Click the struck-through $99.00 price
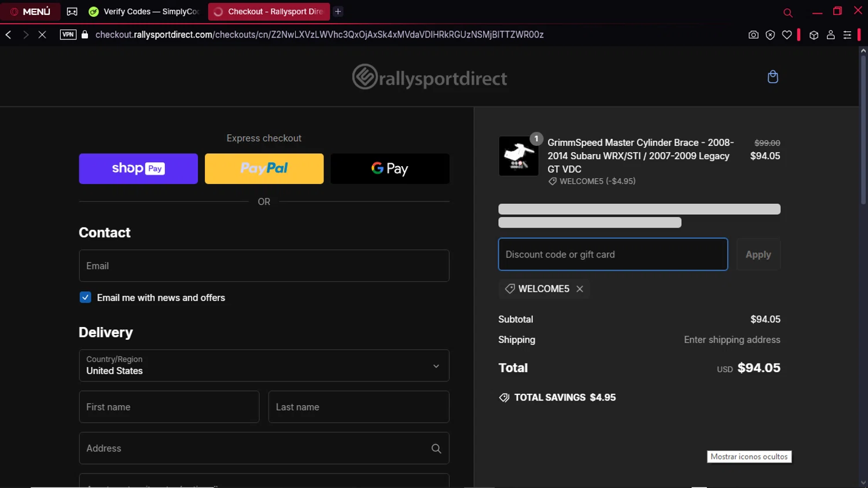The image size is (868, 488). pyautogui.click(x=767, y=143)
